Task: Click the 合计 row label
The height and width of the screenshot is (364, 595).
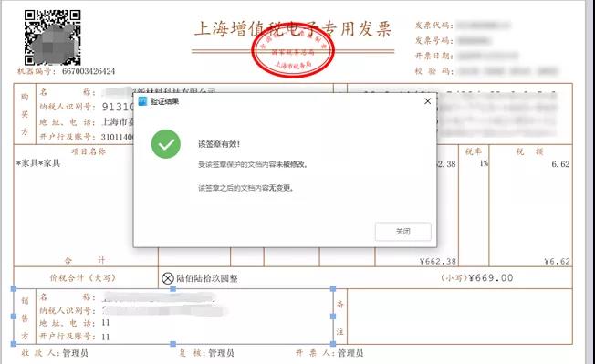Action: 85,261
